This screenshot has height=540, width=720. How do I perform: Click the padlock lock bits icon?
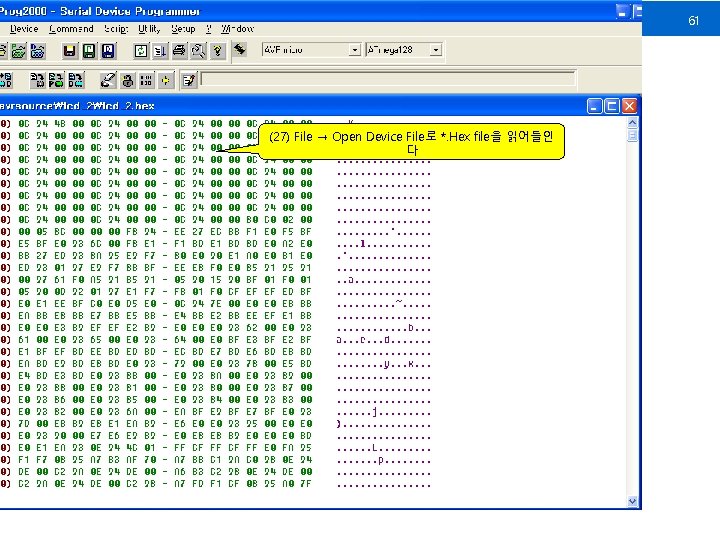pyautogui.click(x=128, y=80)
